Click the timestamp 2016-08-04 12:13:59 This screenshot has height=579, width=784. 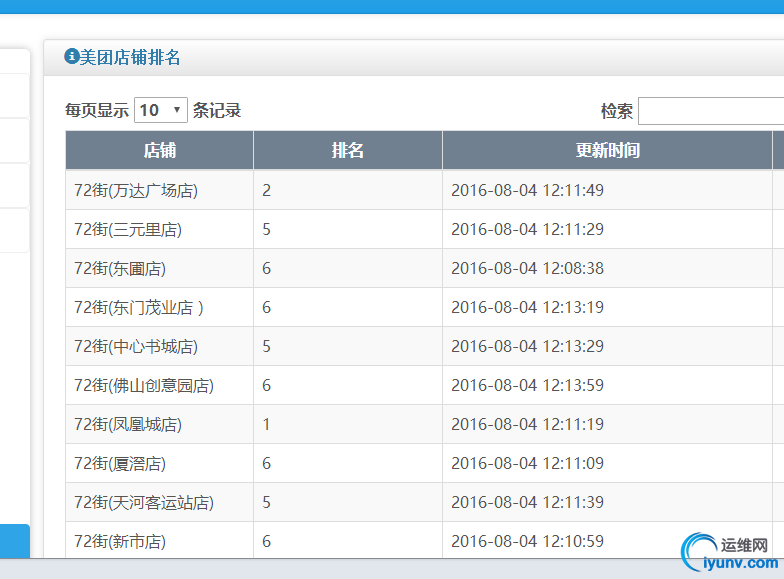click(x=527, y=385)
